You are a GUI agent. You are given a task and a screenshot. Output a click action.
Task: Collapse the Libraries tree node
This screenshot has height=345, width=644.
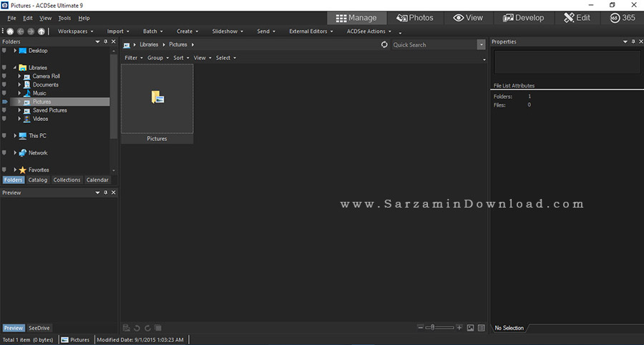pyautogui.click(x=15, y=67)
